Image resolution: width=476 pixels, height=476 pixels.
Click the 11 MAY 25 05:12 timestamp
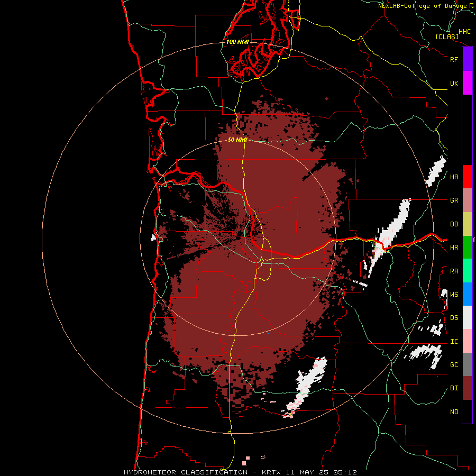(322, 472)
